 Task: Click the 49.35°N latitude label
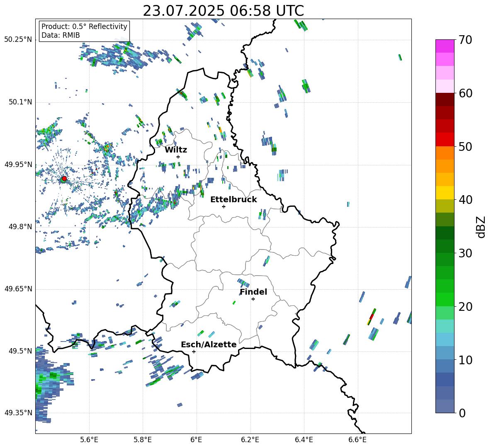18,413
